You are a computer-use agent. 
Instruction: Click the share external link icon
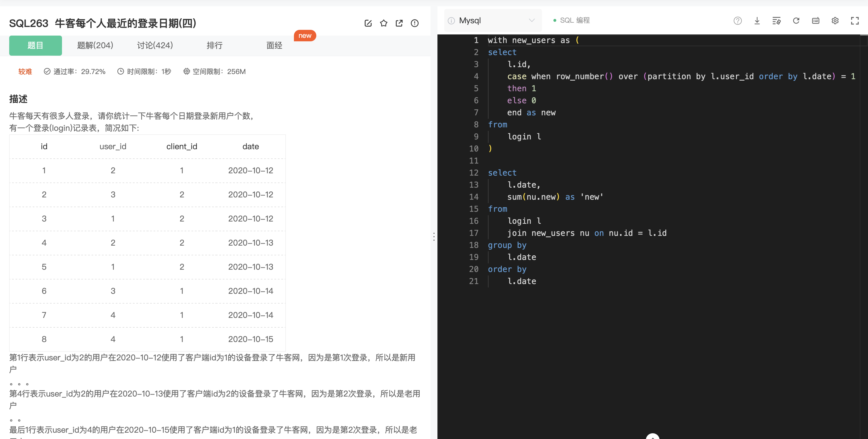399,23
